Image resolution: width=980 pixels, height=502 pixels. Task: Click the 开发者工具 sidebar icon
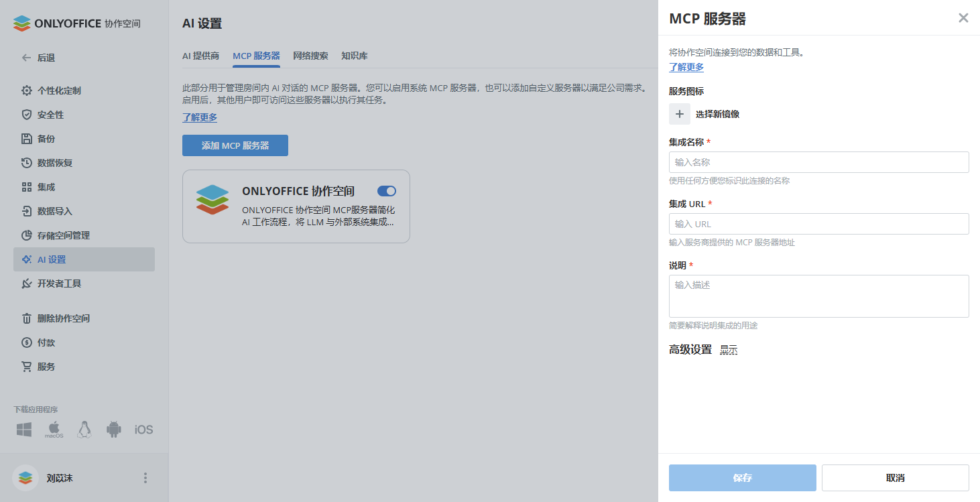27,284
